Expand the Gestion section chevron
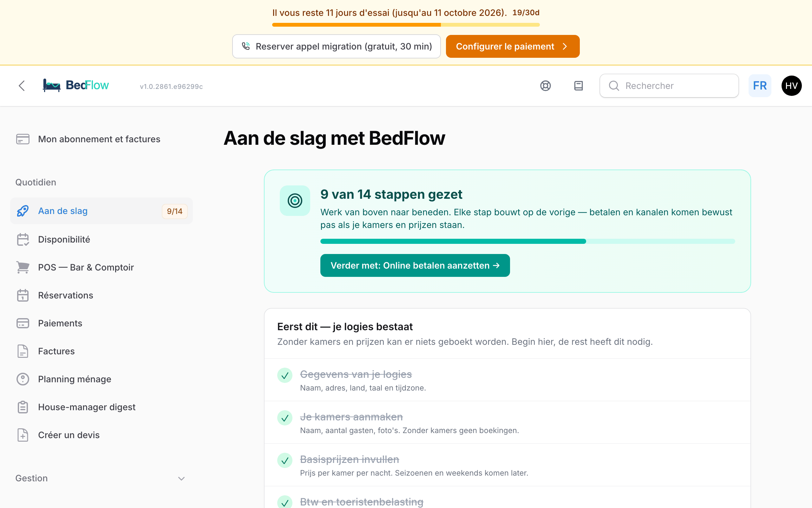Image resolution: width=812 pixels, height=508 pixels. (x=181, y=478)
